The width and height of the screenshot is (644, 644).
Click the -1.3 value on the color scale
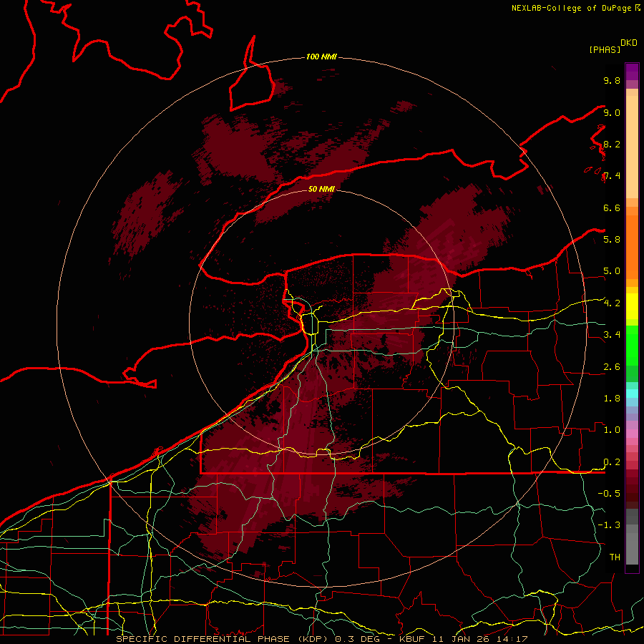tap(609, 525)
